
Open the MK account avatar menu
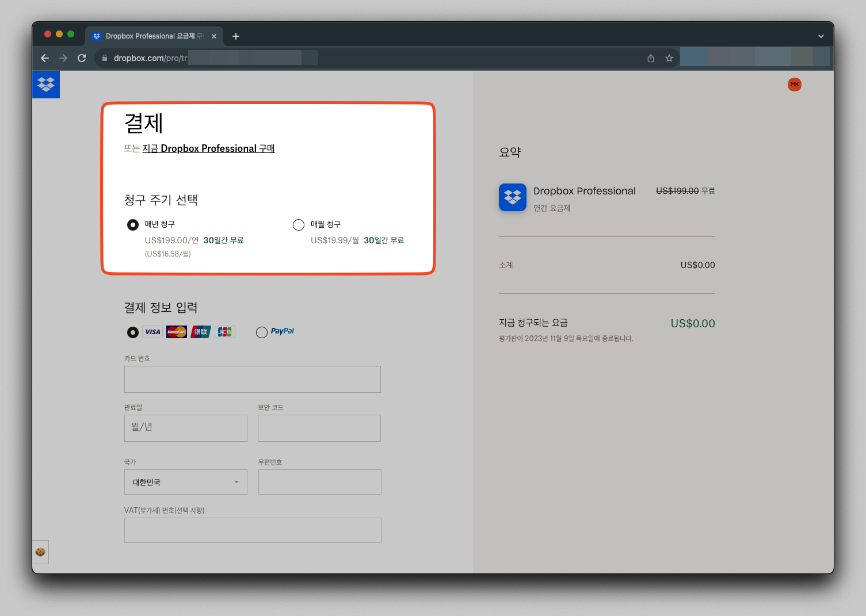[x=795, y=85]
